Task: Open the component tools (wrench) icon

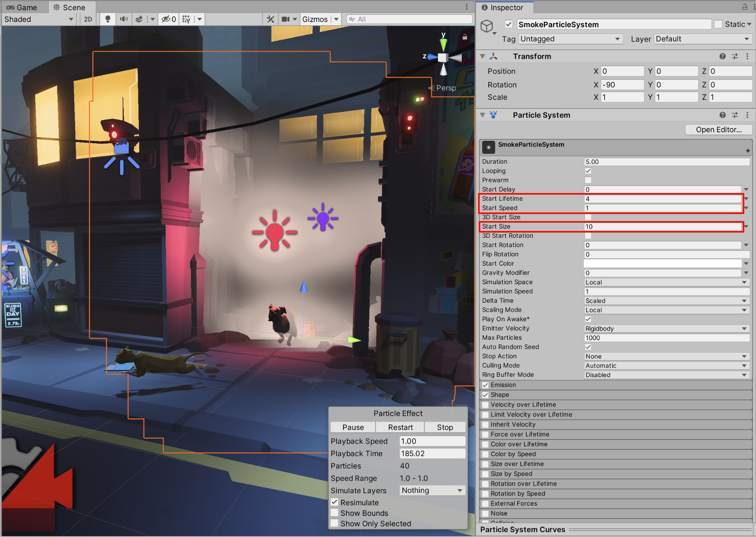Action: click(x=270, y=19)
